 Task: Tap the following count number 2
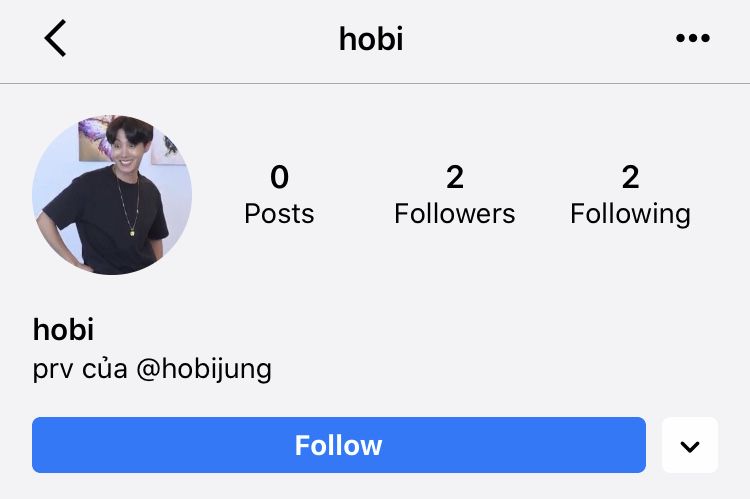630,177
